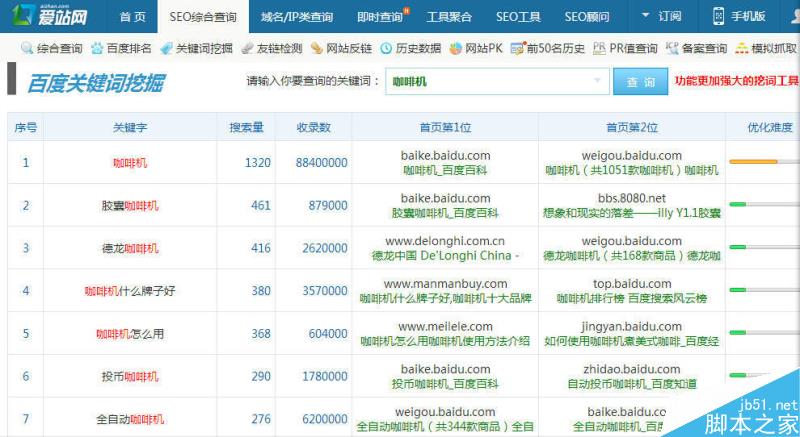Click the www.delonghi.com.cn result link
Image resolution: width=800 pixels, height=437 pixels.
[444, 241]
